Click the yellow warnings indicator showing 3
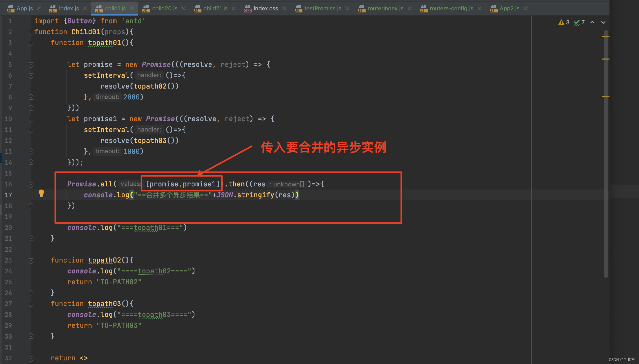Screen dimensions: 639x364 (564, 23)
